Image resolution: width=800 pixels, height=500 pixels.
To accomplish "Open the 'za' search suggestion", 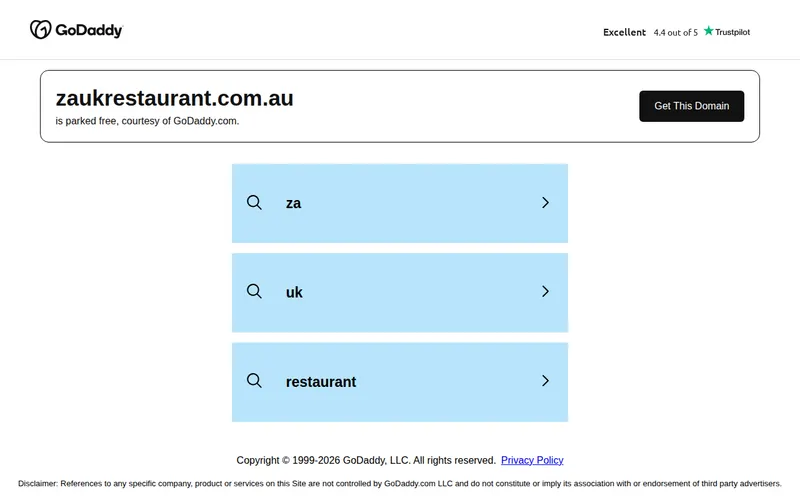I will pyautogui.click(x=399, y=203).
